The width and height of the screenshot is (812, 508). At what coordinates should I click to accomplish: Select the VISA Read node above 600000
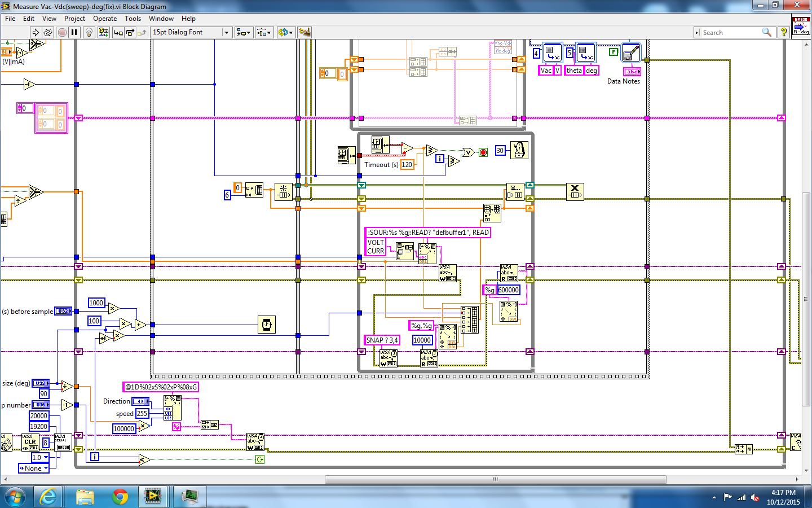coord(509,273)
